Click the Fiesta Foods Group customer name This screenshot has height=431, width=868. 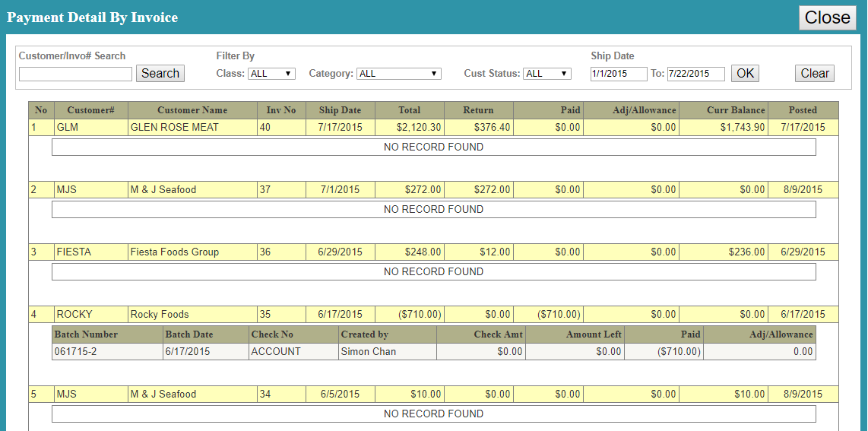click(x=174, y=252)
